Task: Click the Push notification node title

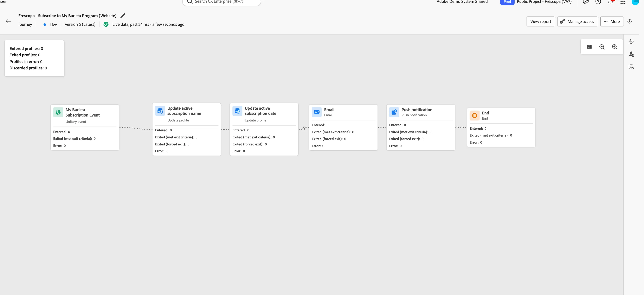Action: [417, 110]
